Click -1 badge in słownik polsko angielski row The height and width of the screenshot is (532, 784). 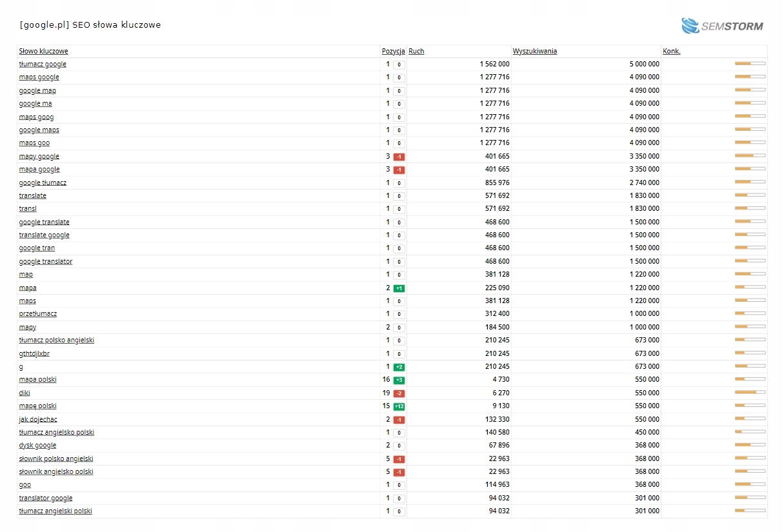point(399,459)
